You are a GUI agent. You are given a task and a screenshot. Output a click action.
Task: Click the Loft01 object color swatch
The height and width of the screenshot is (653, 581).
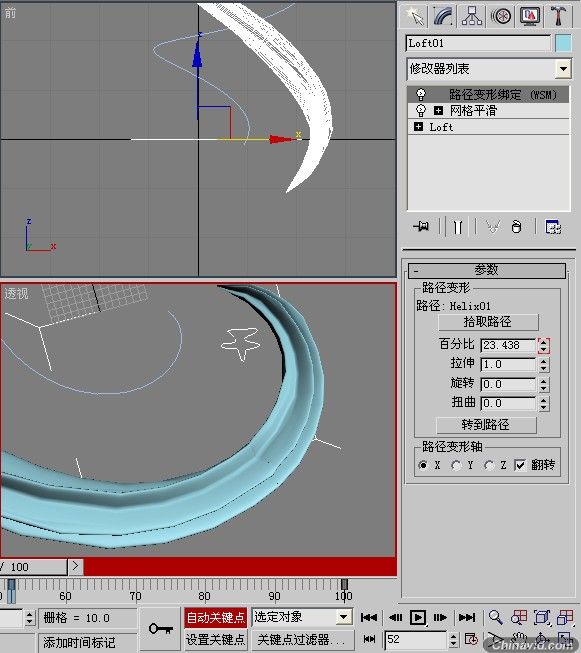click(564, 43)
